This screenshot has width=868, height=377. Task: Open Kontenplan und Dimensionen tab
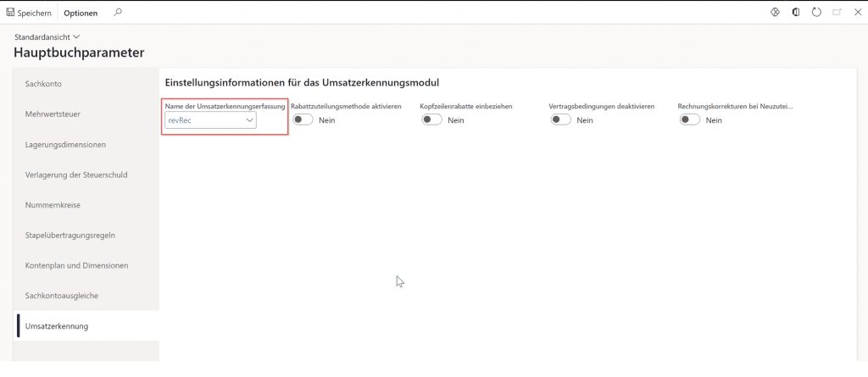pyautogui.click(x=76, y=265)
